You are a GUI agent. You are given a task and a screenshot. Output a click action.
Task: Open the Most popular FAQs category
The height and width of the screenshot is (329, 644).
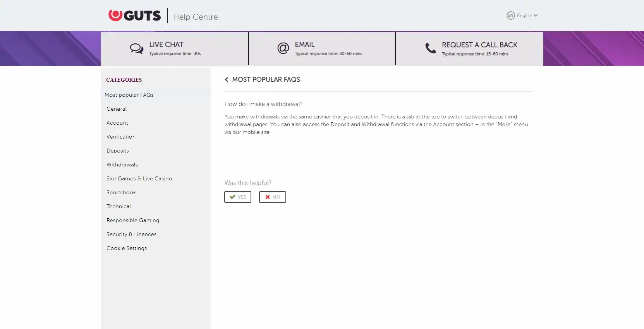[x=129, y=95]
